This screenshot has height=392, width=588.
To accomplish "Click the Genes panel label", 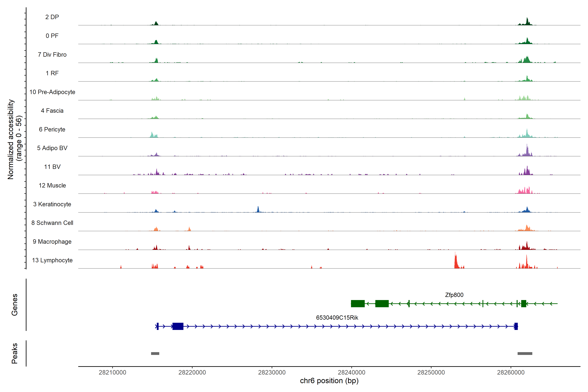I will [15, 304].
